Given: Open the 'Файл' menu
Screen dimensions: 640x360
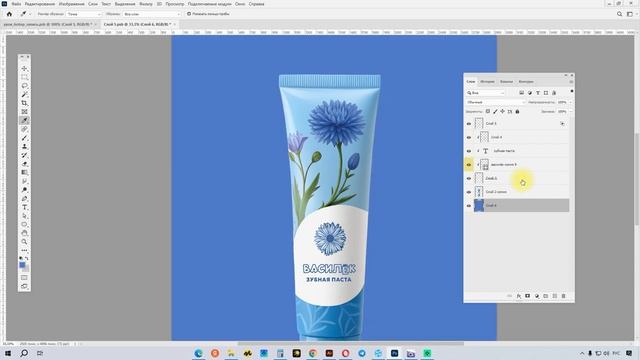Looking at the screenshot, I should [x=16, y=4].
